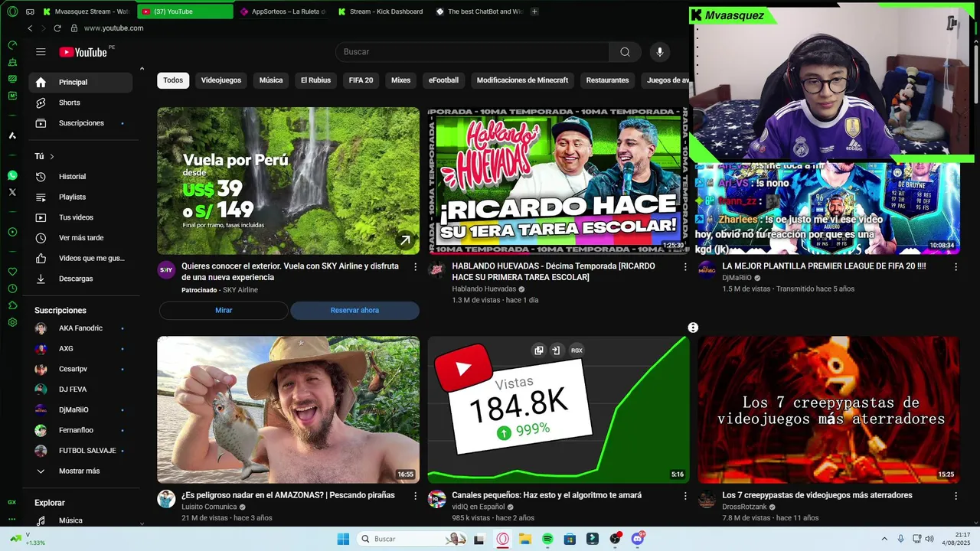Select the El Rubius filter chip
Image resolution: width=980 pixels, height=551 pixels.
tap(315, 80)
